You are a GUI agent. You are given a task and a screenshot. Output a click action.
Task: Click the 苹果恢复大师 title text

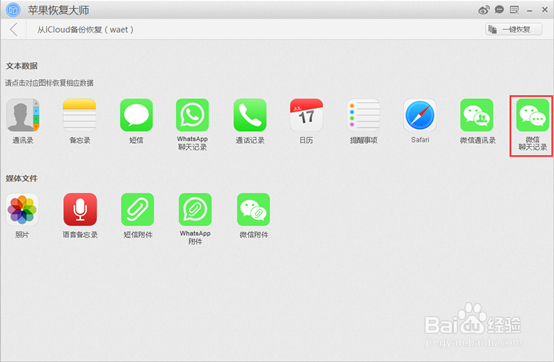pos(59,10)
